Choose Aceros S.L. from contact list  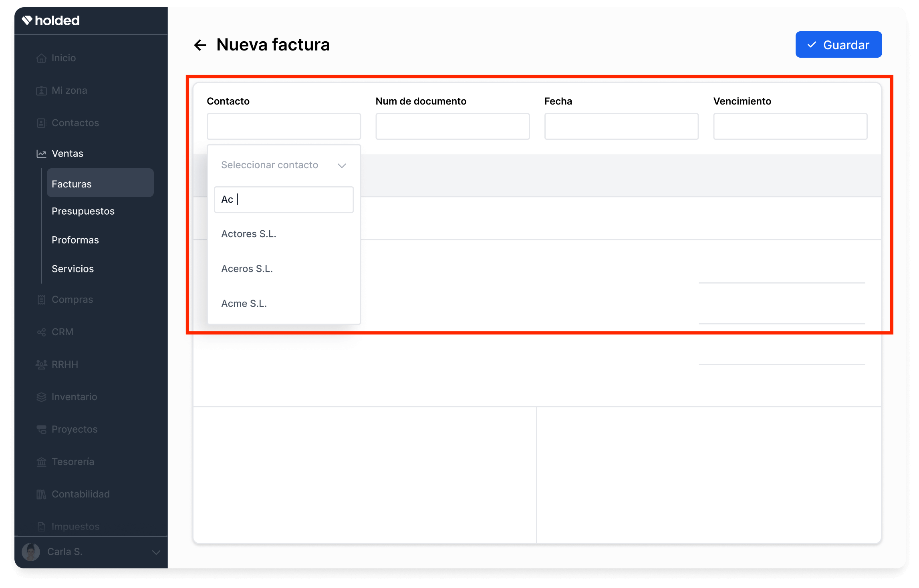click(x=247, y=269)
